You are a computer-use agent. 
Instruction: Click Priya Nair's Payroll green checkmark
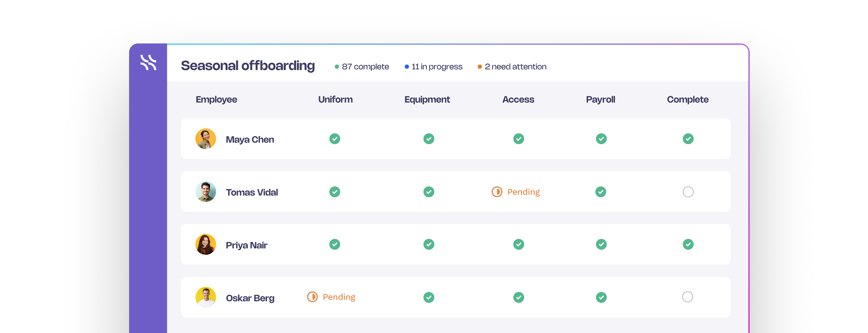pyautogui.click(x=601, y=244)
